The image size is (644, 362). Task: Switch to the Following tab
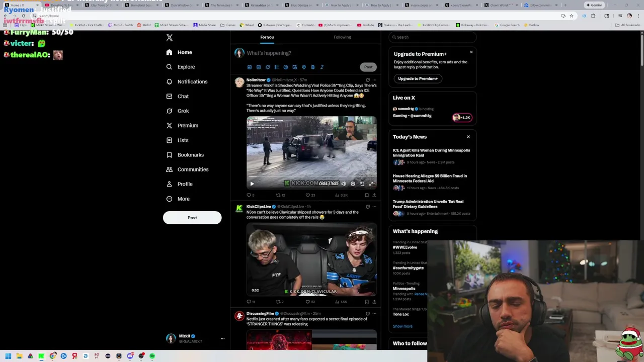coord(342,37)
